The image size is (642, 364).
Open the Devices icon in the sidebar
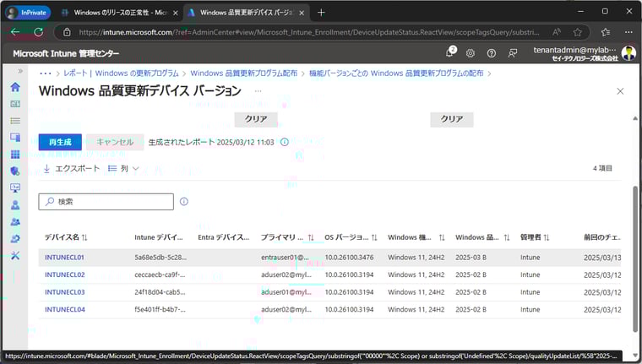point(15,137)
